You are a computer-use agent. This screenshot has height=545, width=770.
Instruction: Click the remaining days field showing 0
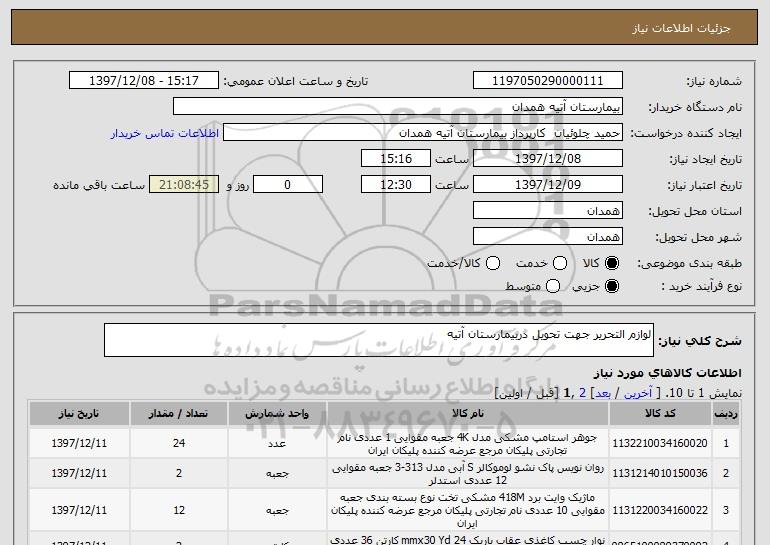(288, 185)
